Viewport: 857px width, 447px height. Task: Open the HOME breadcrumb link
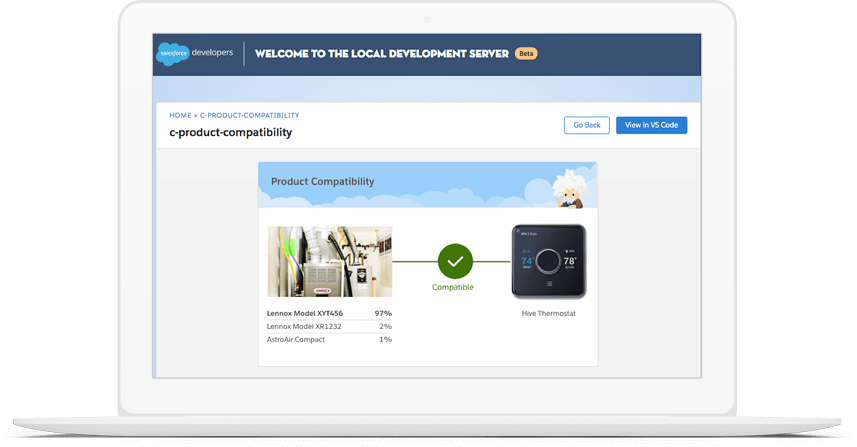[180, 115]
